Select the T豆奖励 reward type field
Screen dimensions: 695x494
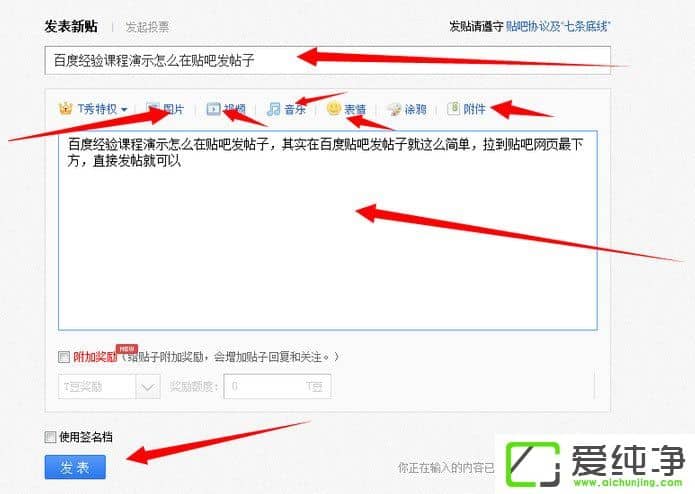(97, 387)
